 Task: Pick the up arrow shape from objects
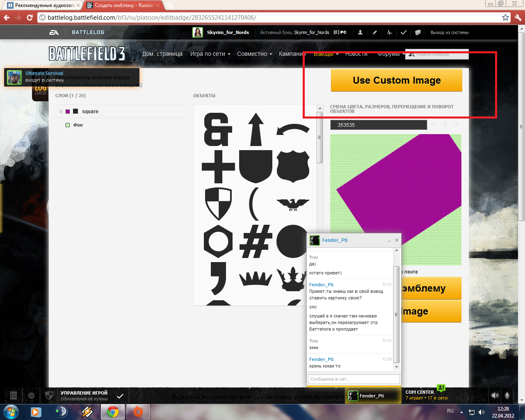coord(256,130)
